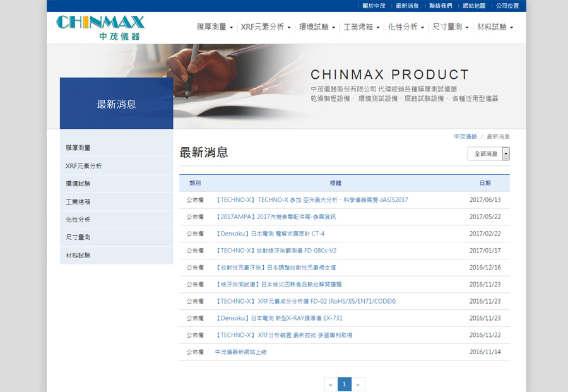
Task: Open the TECHNO-X XRF分析裝置 patent article
Action: (283, 335)
